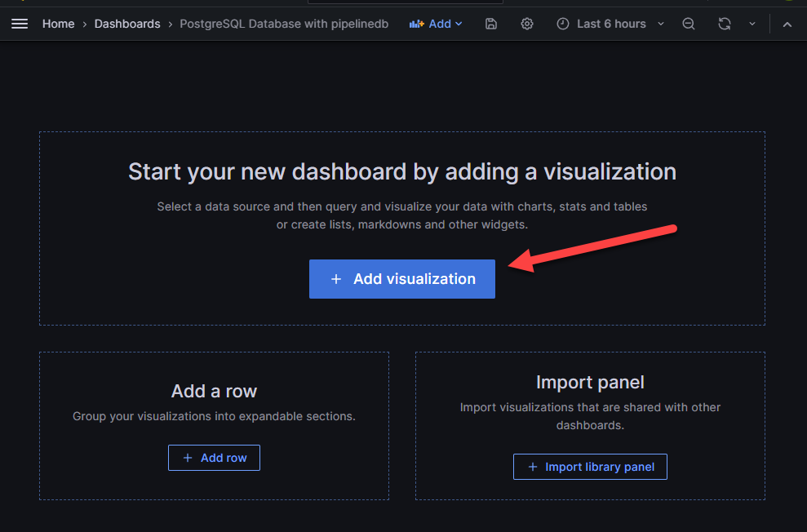Collapse the top toolbar with up chevron
This screenshot has height=532, width=807.
[787, 24]
